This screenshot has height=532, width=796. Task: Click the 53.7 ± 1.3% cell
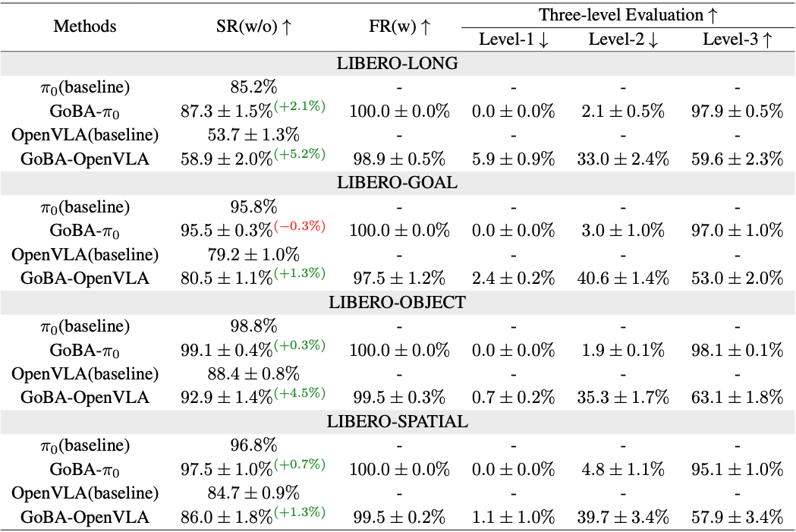coord(253,135)
